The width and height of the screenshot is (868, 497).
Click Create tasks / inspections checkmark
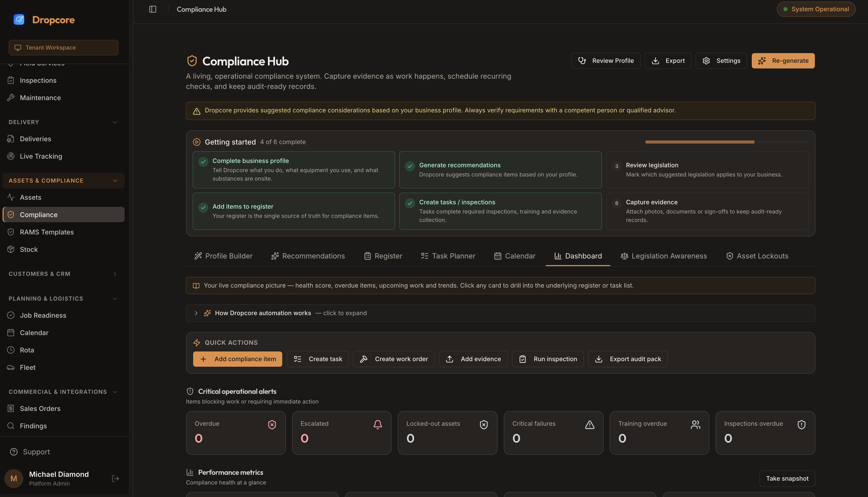(409, 203)
